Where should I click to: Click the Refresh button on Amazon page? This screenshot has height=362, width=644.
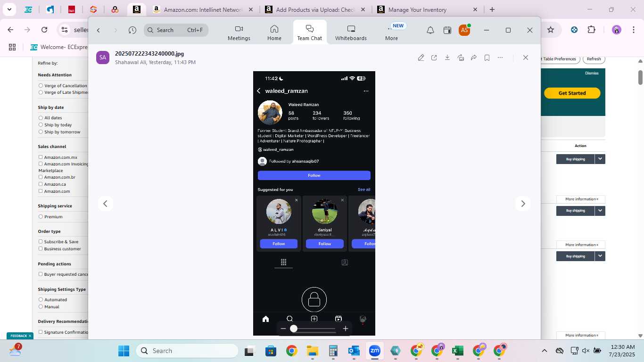pos(594,59)
